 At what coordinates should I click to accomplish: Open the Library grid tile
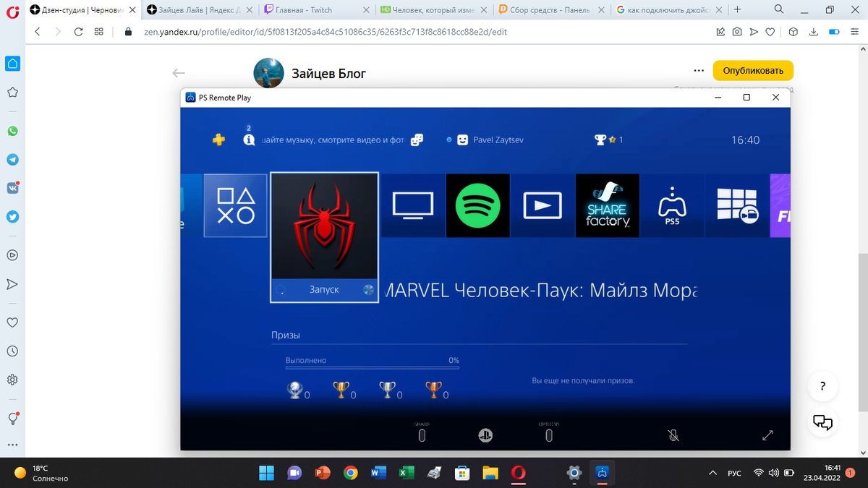(x=737, y=205)
